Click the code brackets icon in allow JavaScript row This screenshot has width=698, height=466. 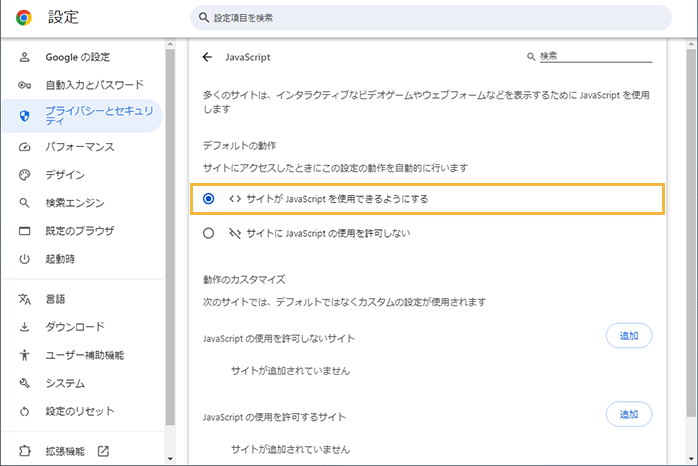pyautogui.click(x=235, y=199)
